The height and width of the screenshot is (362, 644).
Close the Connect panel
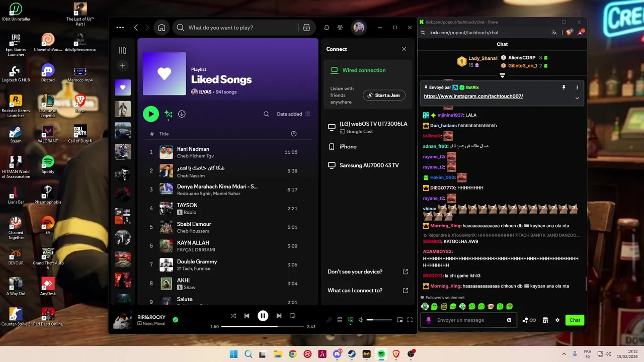404,49
